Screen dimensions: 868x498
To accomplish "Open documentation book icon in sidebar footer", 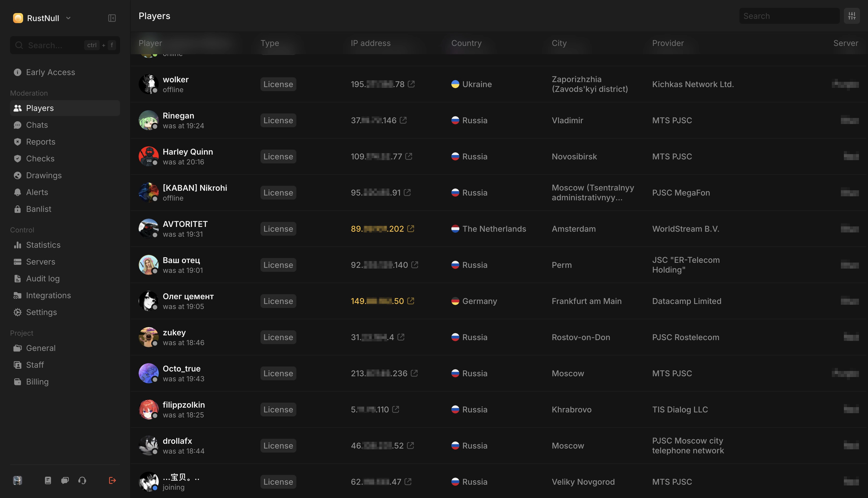I will (48, 481).
